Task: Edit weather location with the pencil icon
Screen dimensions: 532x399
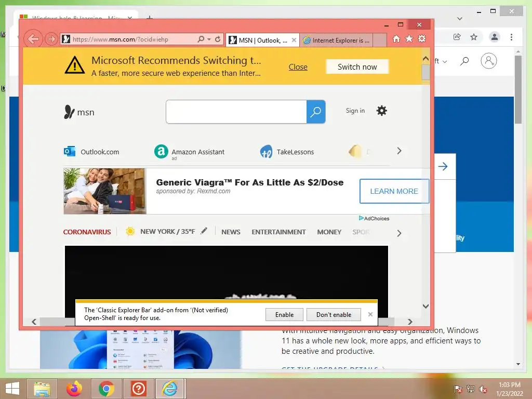Action: [x=204, y=231]
